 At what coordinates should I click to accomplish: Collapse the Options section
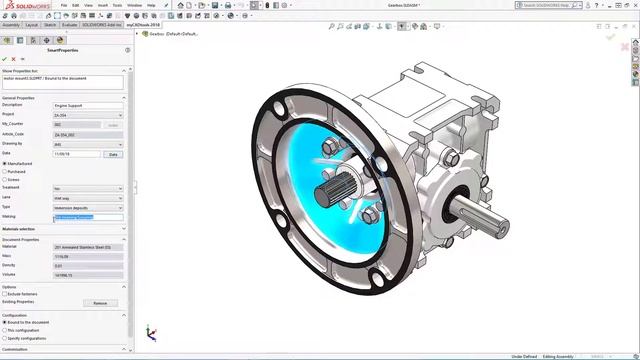[x=124, y=287]
